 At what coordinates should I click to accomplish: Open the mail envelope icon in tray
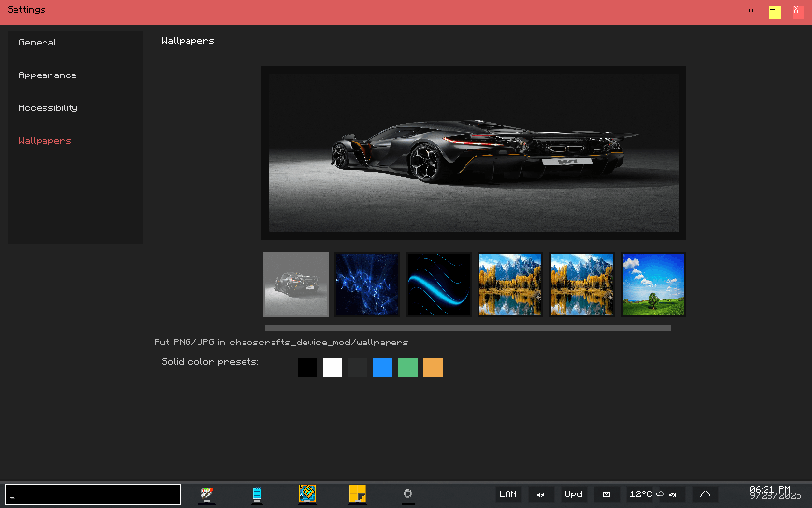pos(607,494)
